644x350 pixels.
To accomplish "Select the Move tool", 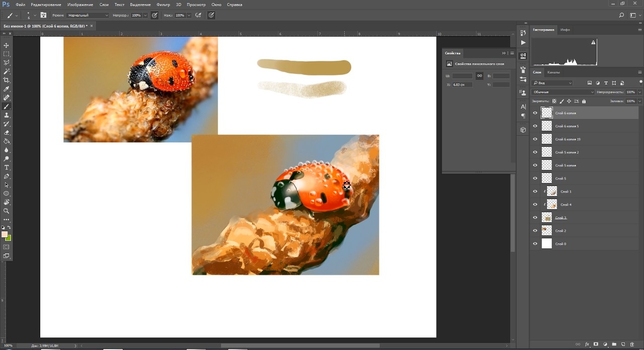I will point(7,45).
